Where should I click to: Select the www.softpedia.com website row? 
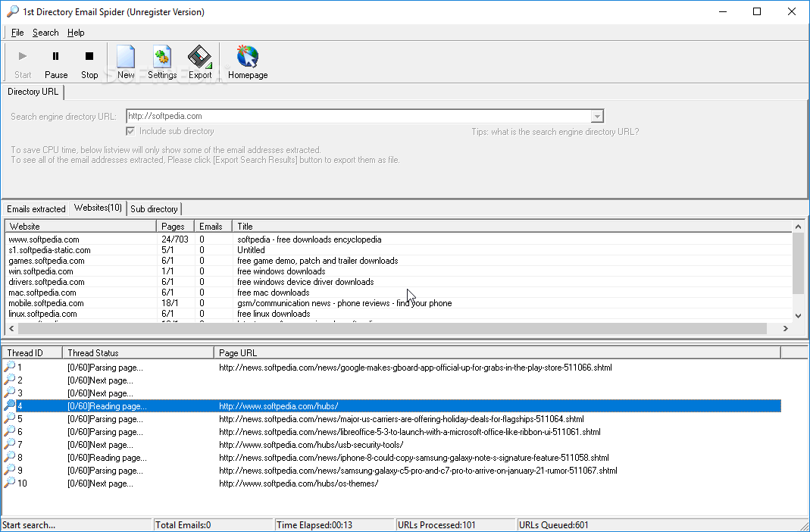click(399, 239)
